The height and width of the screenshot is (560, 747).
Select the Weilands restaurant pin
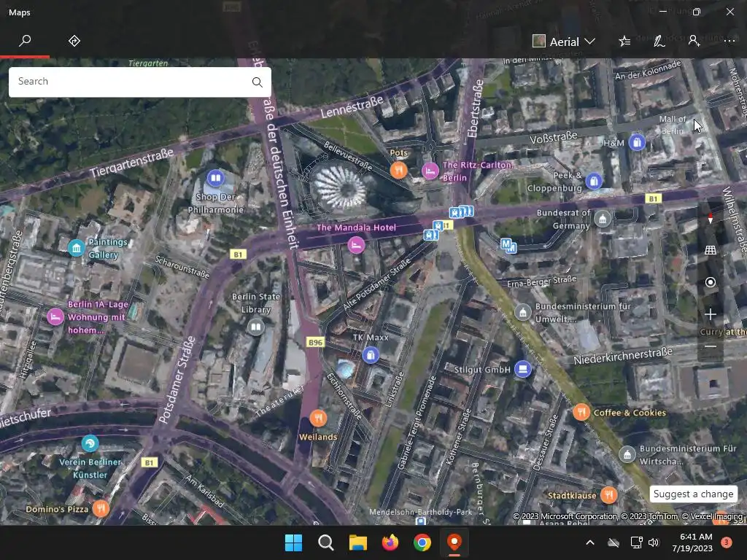click(318, 418)
